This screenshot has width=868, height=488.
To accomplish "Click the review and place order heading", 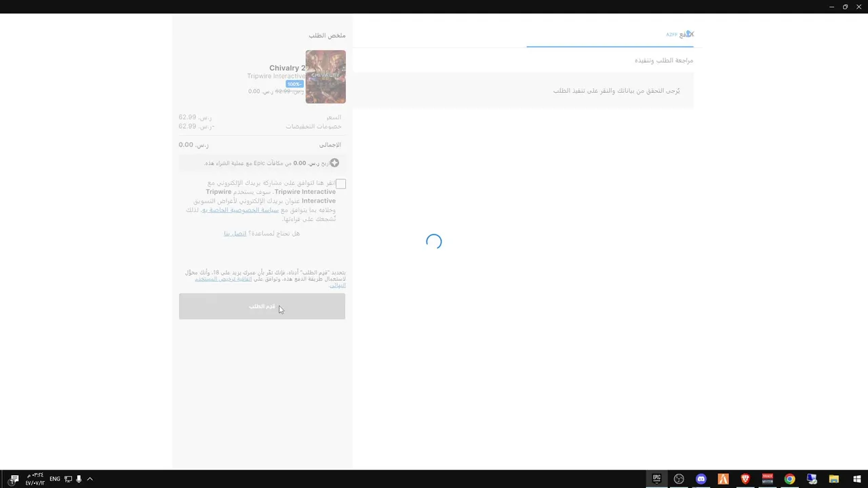I will point(664,60).
